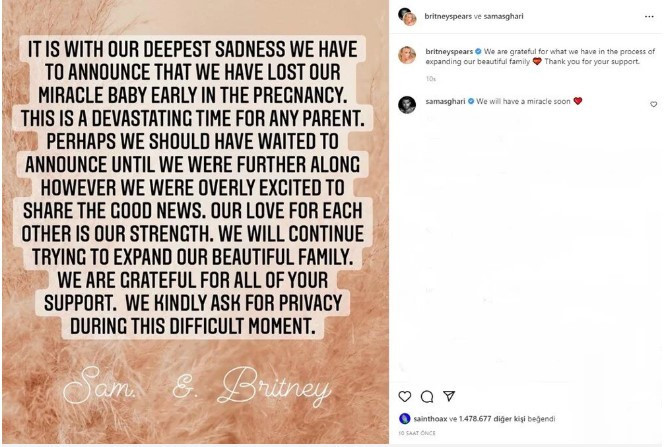Like the post with the heart icon
Image resolution: width=672 pixels, height=447 pixels.
coord(404,396)
